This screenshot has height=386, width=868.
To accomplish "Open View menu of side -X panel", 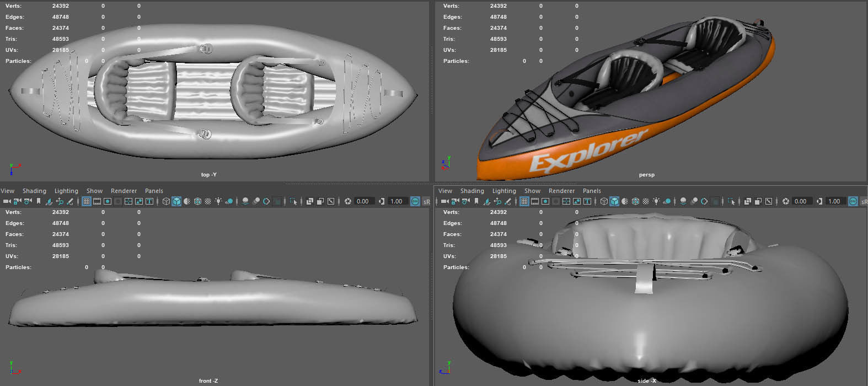I will [x=446, y=191].
